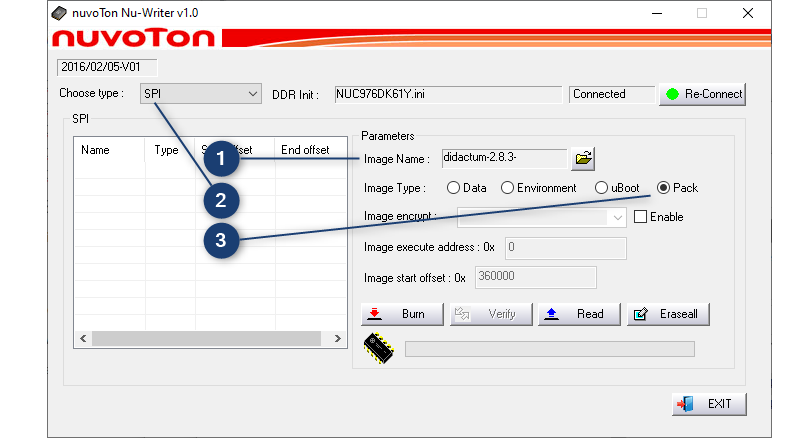800x438 pixels.
Task: Minimize the Nu-Writer window
Action: [657, 13]
